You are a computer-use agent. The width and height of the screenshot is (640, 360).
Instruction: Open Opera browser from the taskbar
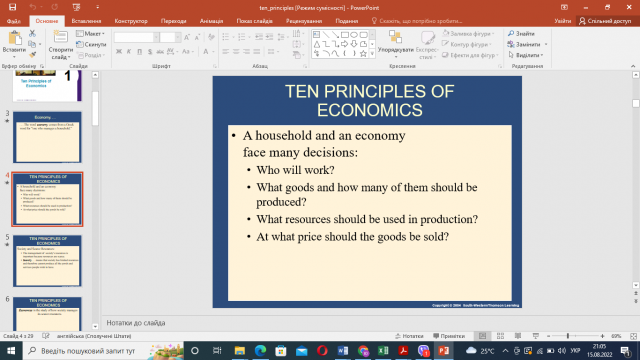pyautogui.click(x=322, y=351)
